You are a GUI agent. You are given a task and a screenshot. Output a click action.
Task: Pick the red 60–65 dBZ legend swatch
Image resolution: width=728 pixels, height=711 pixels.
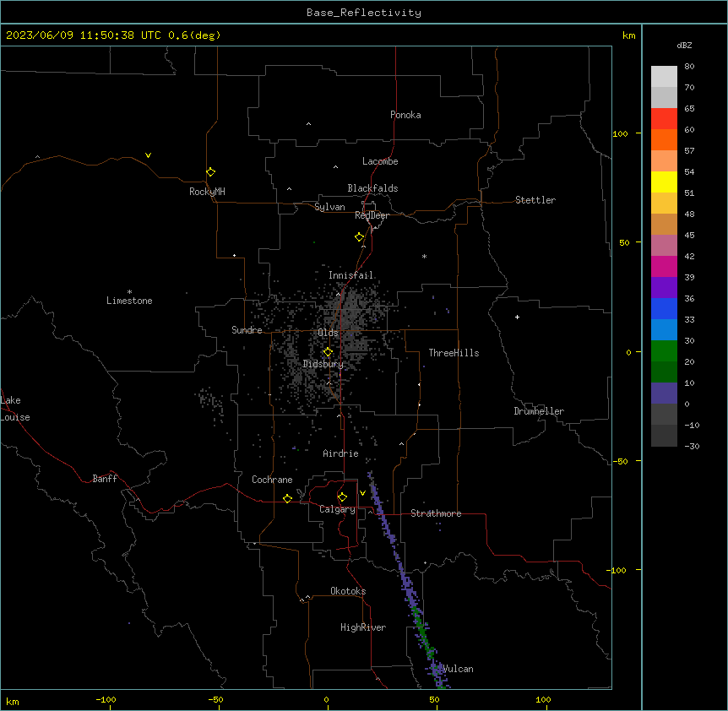click(664, 119)
